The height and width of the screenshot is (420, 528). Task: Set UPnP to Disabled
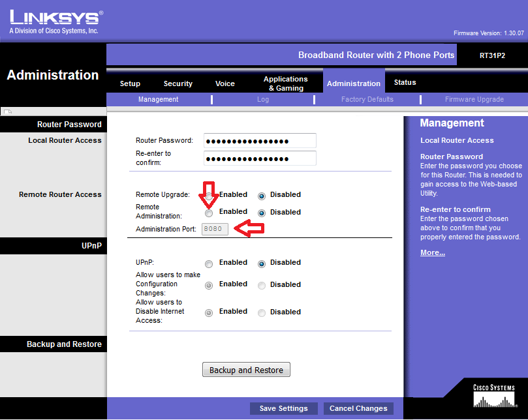[x=262, y=264]
